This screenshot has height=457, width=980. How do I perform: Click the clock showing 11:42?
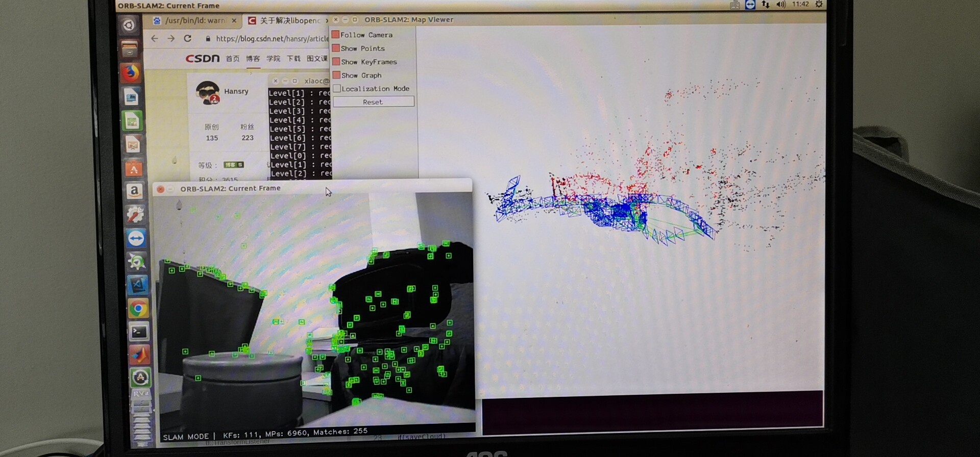coord(800,4)
